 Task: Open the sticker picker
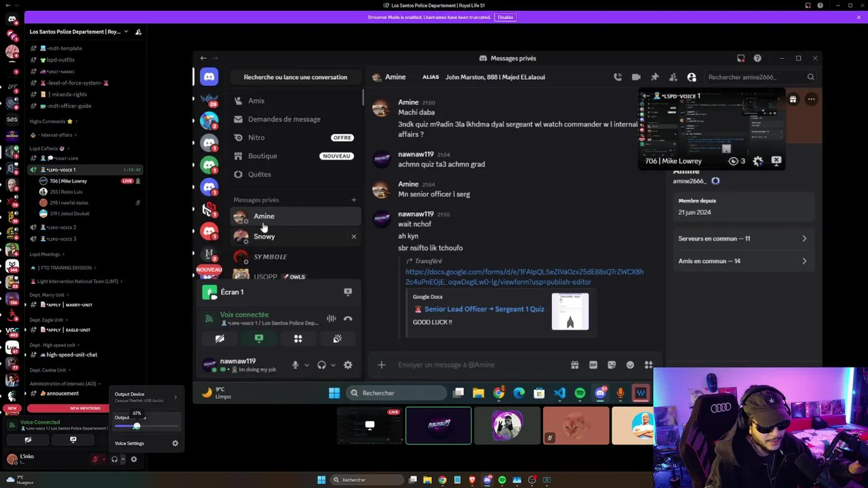(612, 365)
